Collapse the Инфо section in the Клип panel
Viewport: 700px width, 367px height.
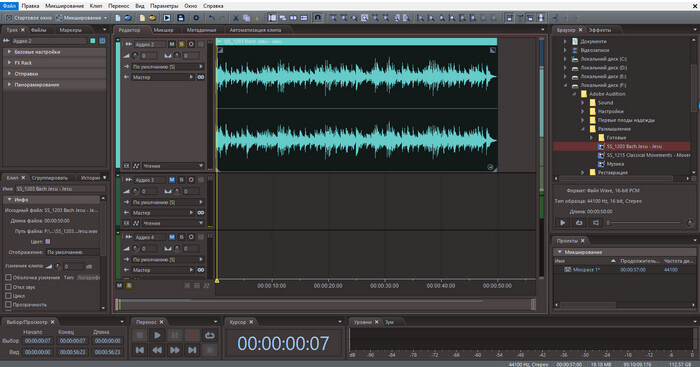[x=9, y=200]
